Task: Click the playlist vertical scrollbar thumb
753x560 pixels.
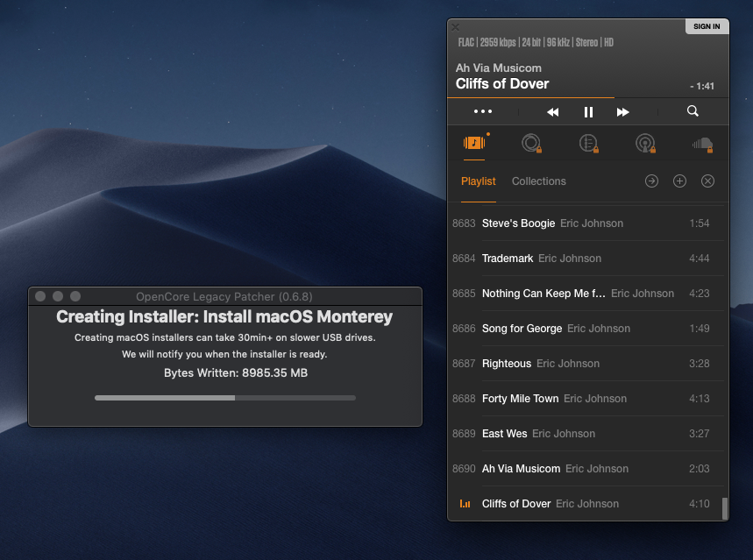Action: (725, 508)
